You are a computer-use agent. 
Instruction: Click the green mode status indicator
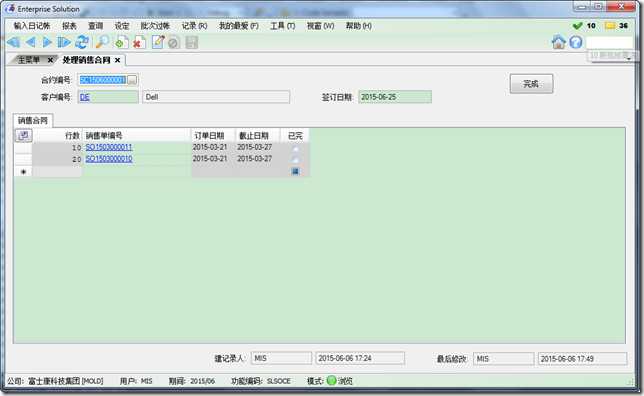(x=331, y=381)
